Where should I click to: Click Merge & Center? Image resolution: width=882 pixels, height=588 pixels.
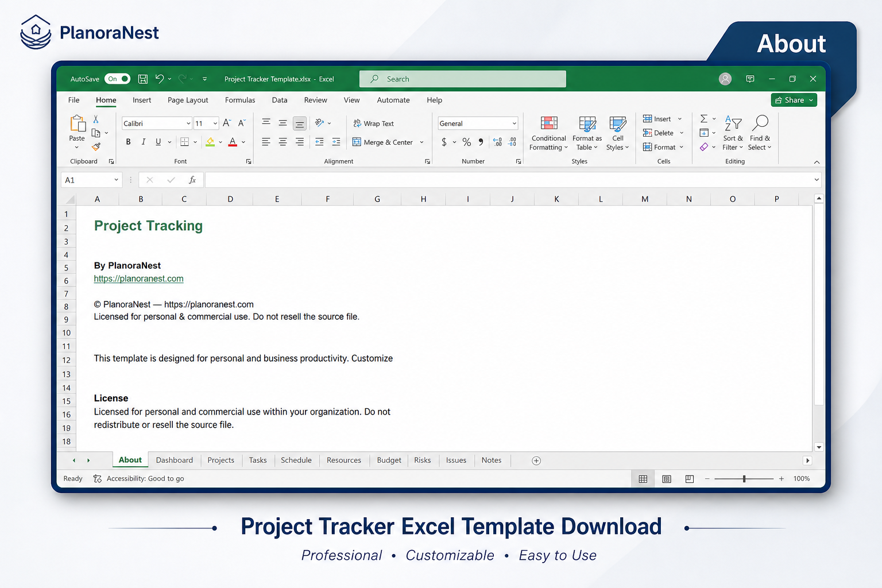[383, 142]
